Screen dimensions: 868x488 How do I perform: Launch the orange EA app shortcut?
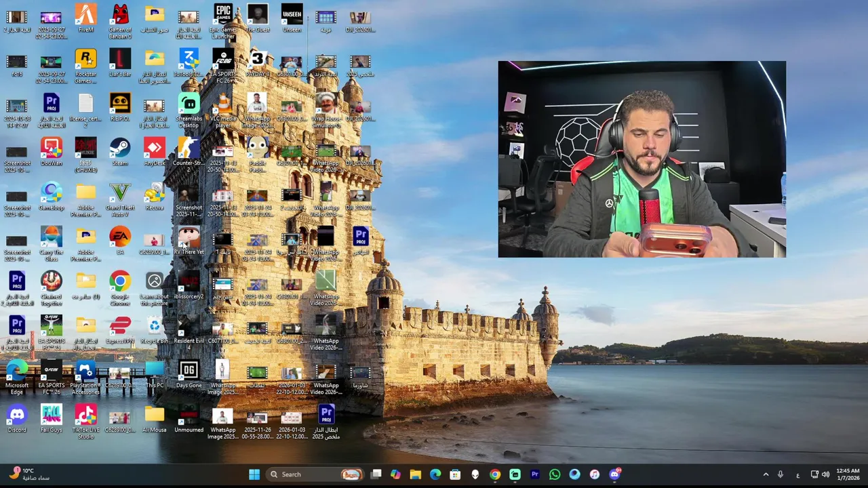tap(120, 241)
